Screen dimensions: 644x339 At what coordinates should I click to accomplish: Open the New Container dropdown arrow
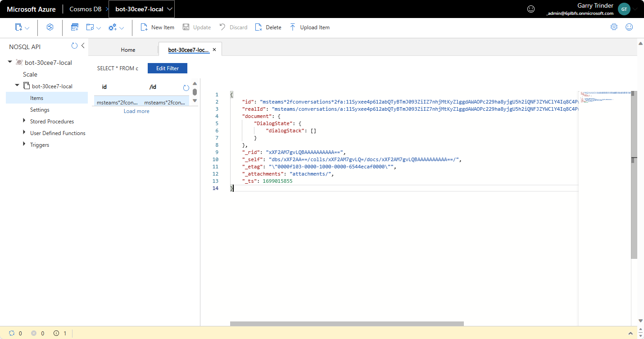(x=27, y=28)
